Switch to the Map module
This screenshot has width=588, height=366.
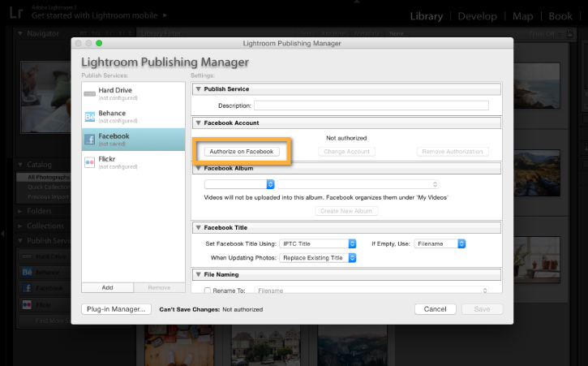tap(522, 16)
